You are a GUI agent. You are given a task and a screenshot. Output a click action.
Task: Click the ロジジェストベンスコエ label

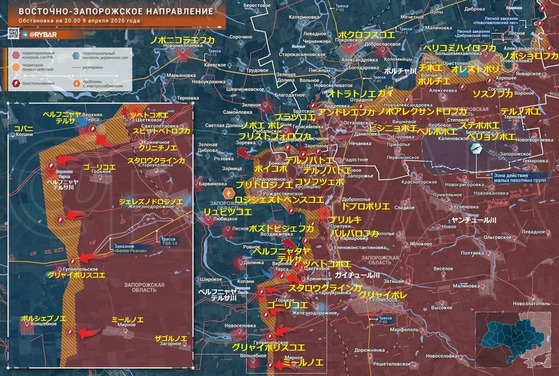[x=279, y=200]
